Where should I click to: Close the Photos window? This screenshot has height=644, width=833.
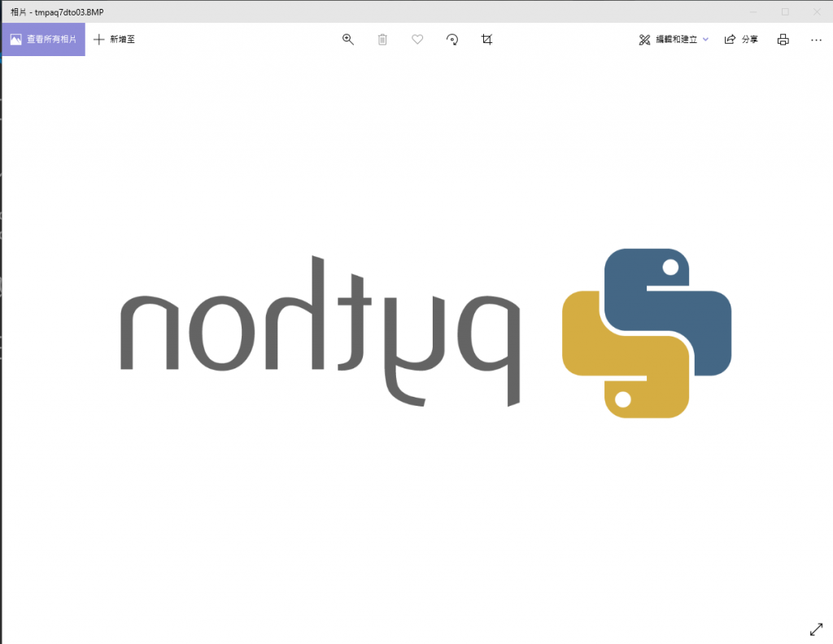(817, 11)
